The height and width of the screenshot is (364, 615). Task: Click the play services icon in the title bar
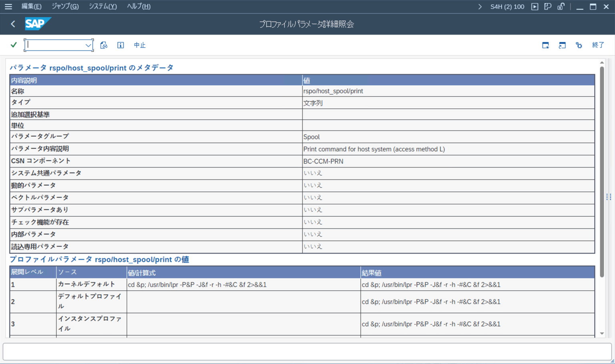point(535,6)
